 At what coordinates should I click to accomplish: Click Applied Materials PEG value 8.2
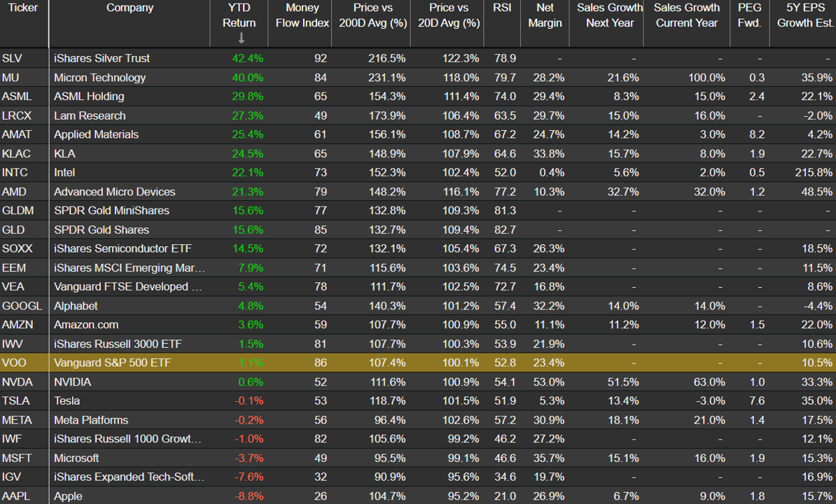tap(757, 135)
